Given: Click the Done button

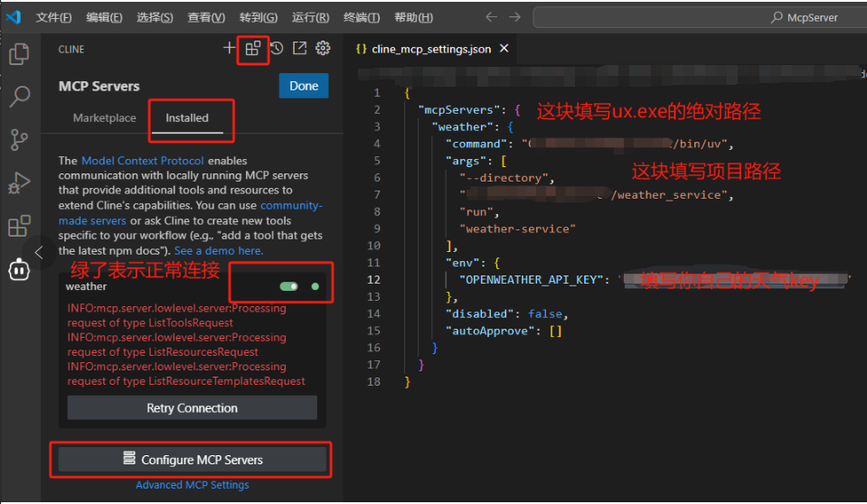Looking at the screenshot, I should (304, 86).
